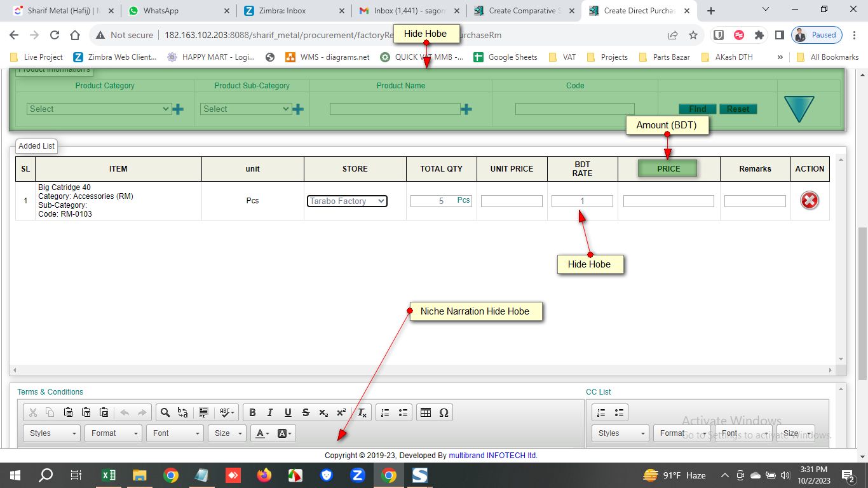Apply strikethrough in Terms & Conditions editor
Screen dimensions: 868x488
(306, 412)
